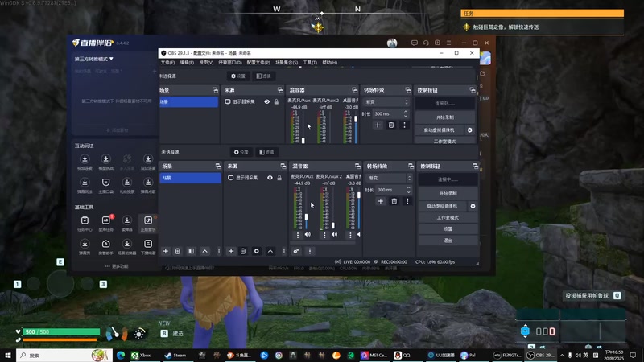The height and width of the screenshot is (362, 644).
Task: Open 麦克风/Aux 2 channel three-dot menu
Action: click(x=324, y=235)
